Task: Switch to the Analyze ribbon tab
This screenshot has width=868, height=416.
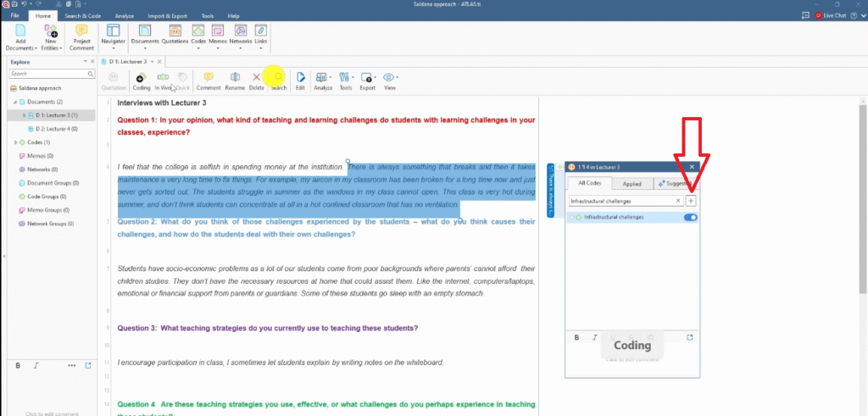Action: [125, 15]
